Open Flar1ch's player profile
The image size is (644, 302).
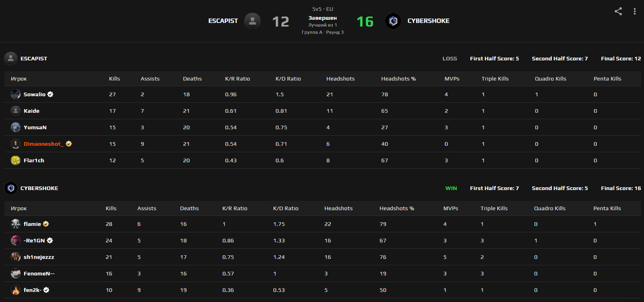click(x=34, y=160)
